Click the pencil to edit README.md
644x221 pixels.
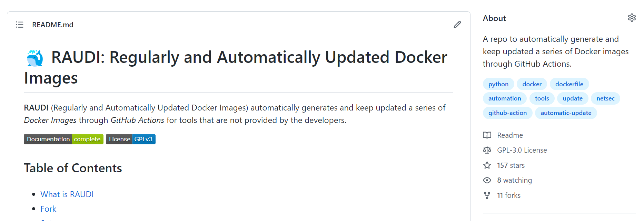pyautogui.click(x=457, y=25)
